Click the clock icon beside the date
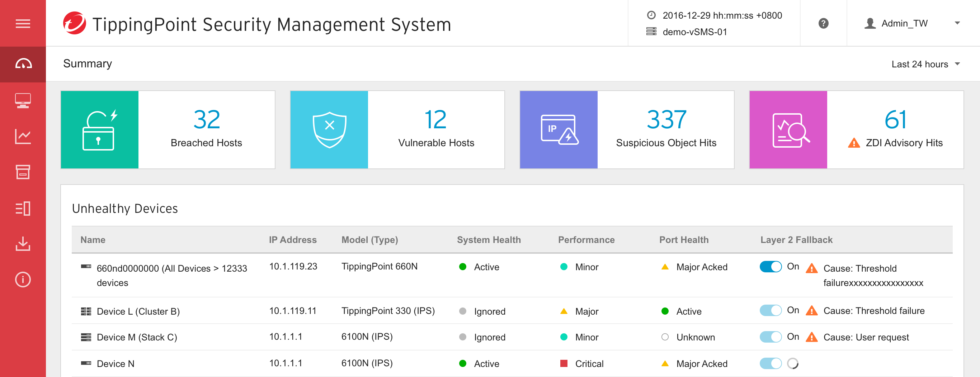The height and width of the screenshot is (377, 980). pos(651,15)
